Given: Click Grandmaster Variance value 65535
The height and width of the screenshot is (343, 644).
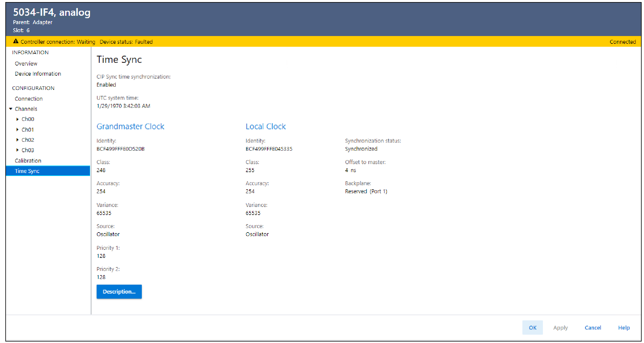Looking at the screenshot, I should 104,213.
